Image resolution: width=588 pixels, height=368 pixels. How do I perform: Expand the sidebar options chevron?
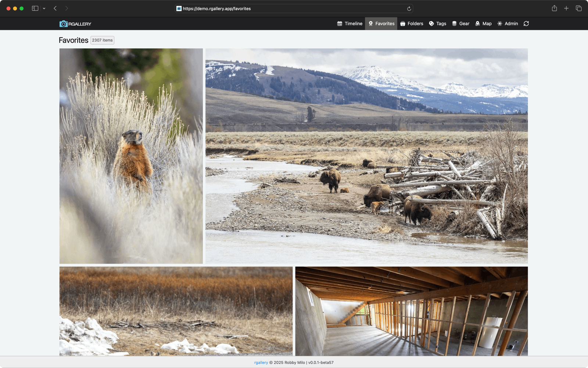tap(44, 8)
